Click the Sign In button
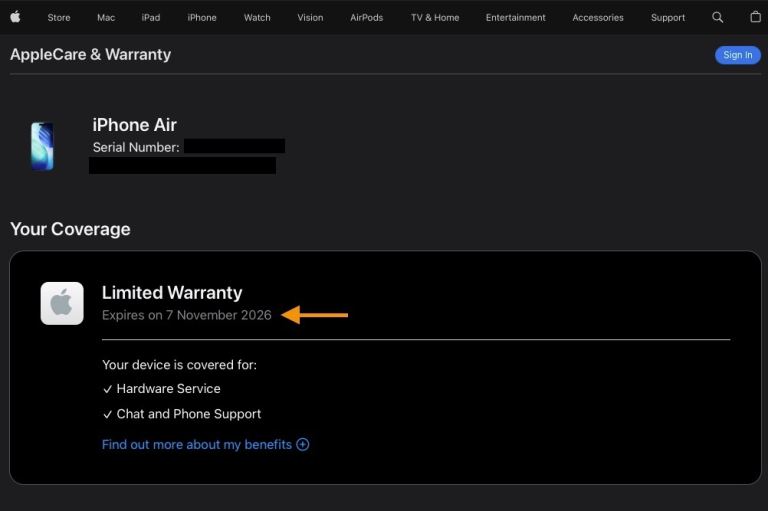 click(x=737, y=55)
